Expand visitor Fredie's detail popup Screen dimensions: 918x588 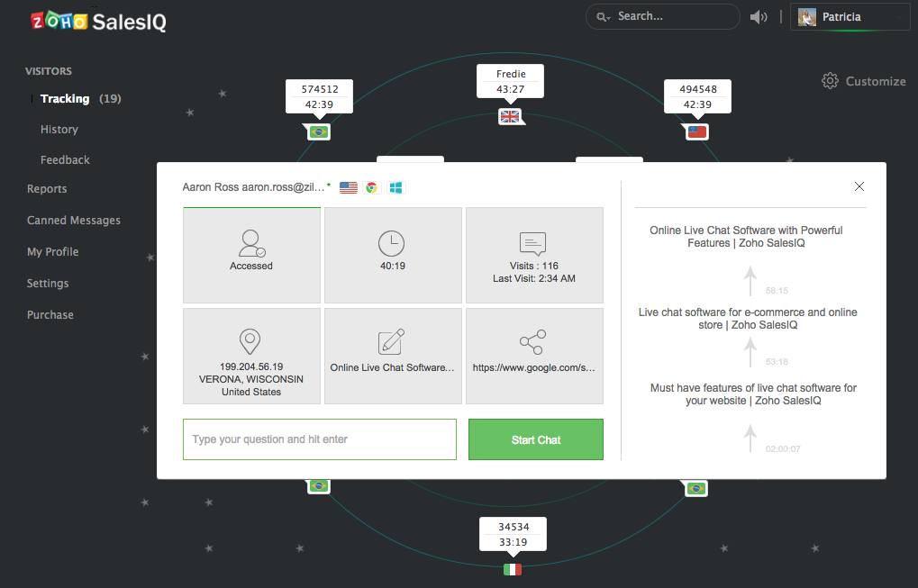point(510,80)
